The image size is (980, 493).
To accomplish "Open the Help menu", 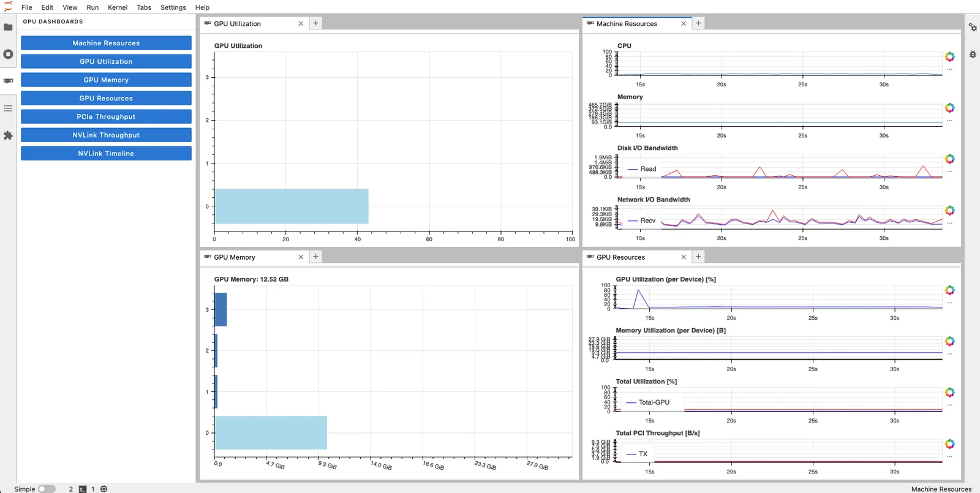I will [x=202, y=7].
